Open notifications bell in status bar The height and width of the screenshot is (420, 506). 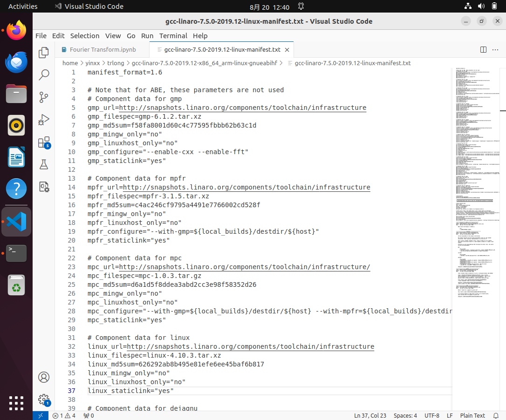[x=496, y=415]
